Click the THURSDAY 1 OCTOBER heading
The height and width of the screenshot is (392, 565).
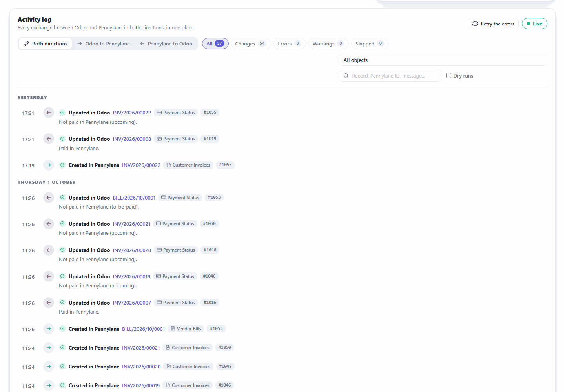click(47, 182)
